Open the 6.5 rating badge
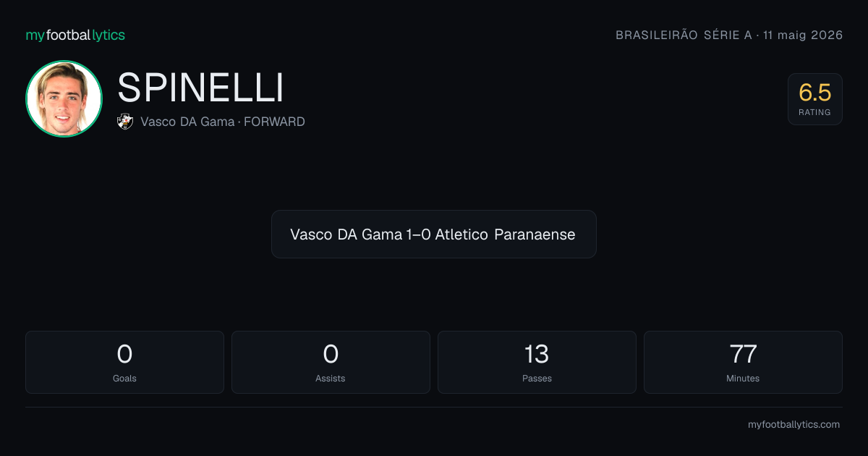The height and width of the screenshot is (456, 868). click(815, 99)
